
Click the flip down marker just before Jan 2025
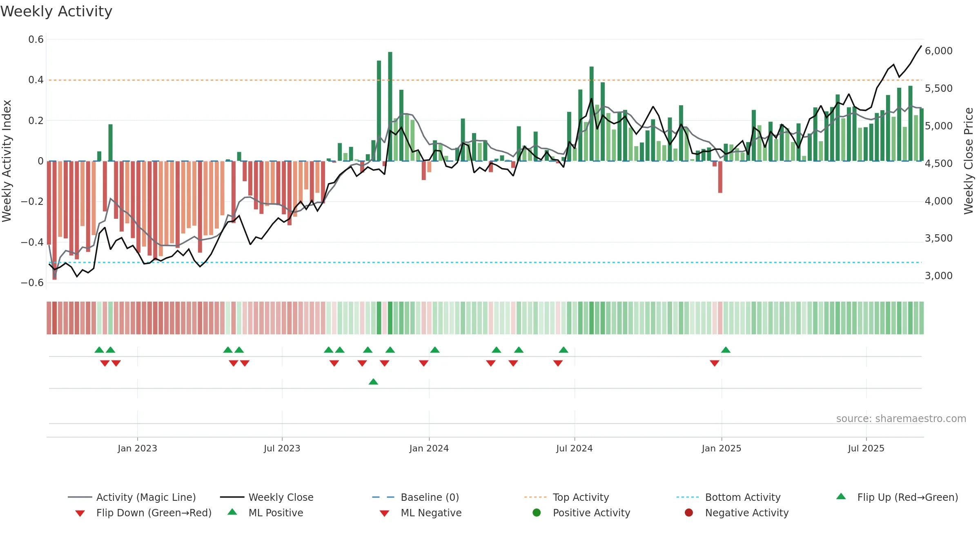tap(715, 363)
